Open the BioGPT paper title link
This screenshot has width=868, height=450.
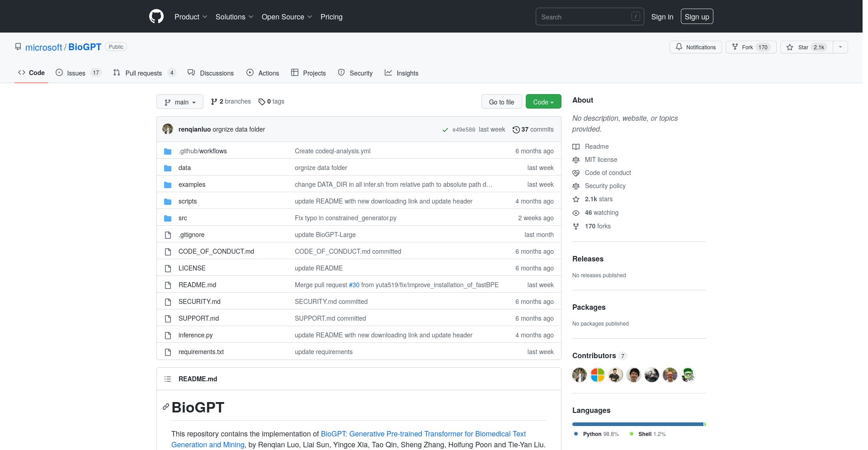click(x=349, y=439)
